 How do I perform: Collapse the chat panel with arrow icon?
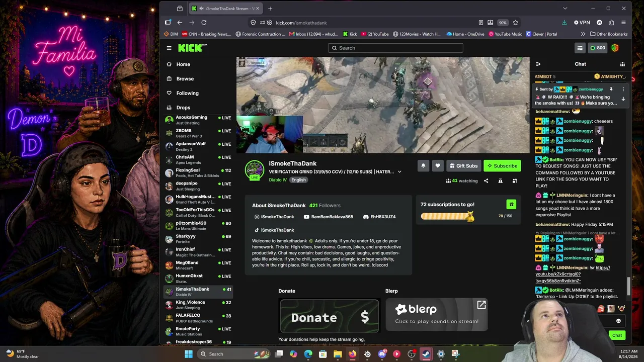click(x=538, y=64)
